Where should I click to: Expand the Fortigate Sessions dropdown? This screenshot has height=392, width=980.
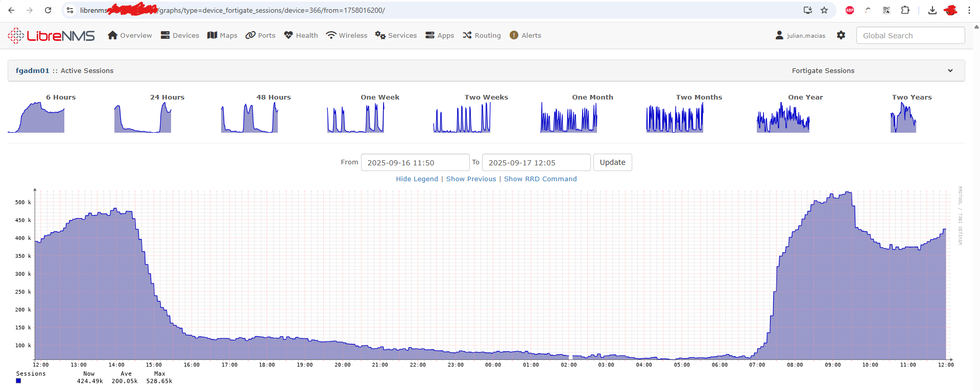950,71
